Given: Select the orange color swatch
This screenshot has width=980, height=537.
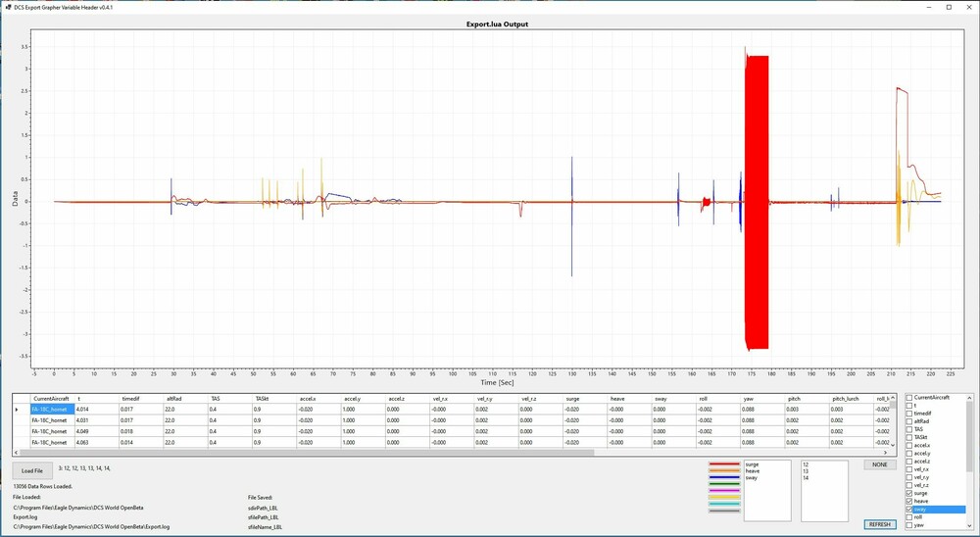Looking at the screenshot, I should 724,471.
